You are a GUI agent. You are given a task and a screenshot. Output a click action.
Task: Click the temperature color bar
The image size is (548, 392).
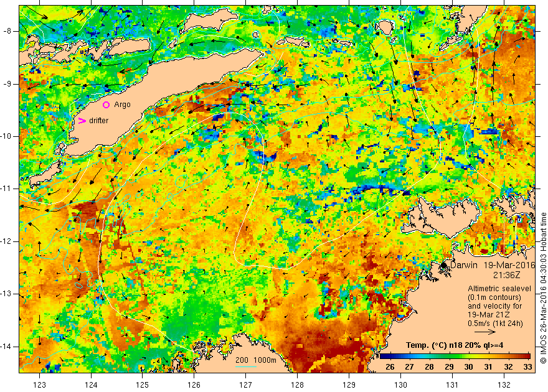tap(456, 357)
